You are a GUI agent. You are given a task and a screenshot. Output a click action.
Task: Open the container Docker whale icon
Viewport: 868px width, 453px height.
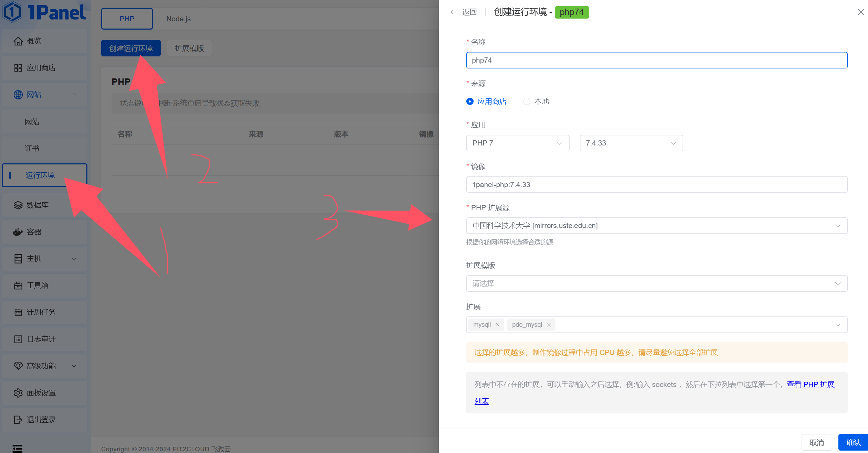[18, 232]
